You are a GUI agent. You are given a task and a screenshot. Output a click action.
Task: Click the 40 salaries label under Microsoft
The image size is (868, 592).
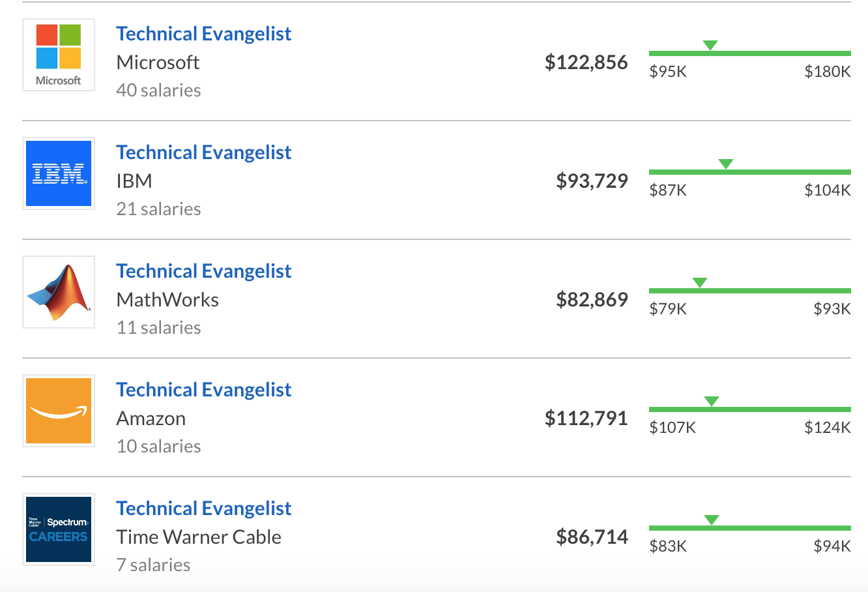[158, 91]
